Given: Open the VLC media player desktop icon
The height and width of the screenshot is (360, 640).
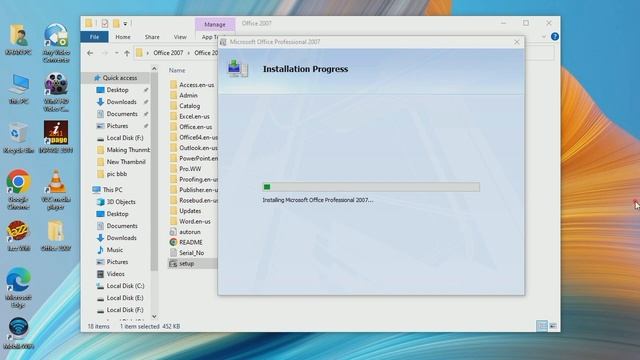Looking at the screenshot, I should (56, 190).
